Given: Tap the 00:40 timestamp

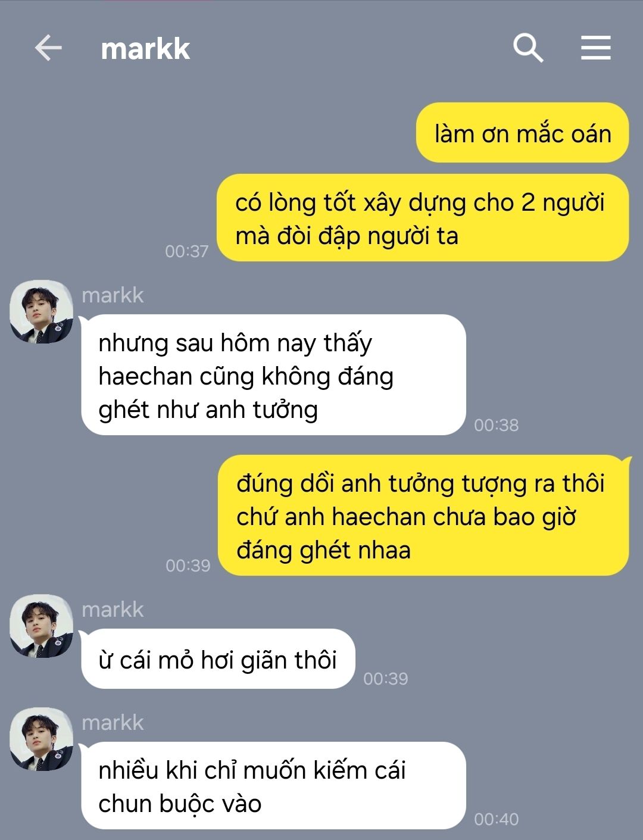Looking at the screenshot, I should pyautogui.click(x=497, y=819).
